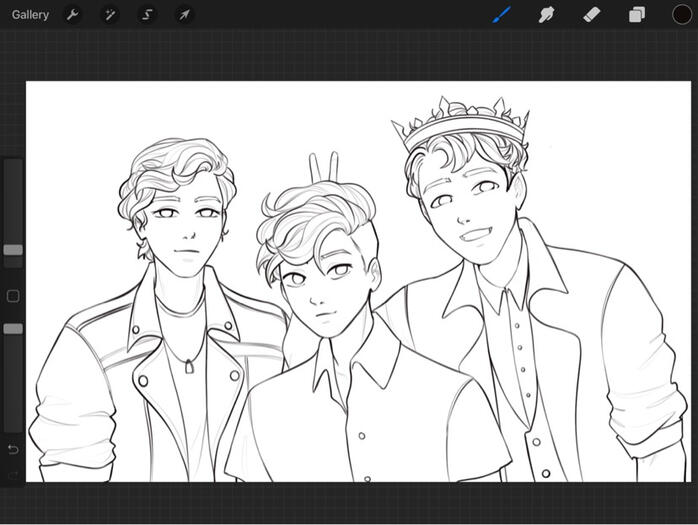This screenshot has width=698, height=525.
Task: Click the brush opacity slider handle
Action: pos(13,328)
